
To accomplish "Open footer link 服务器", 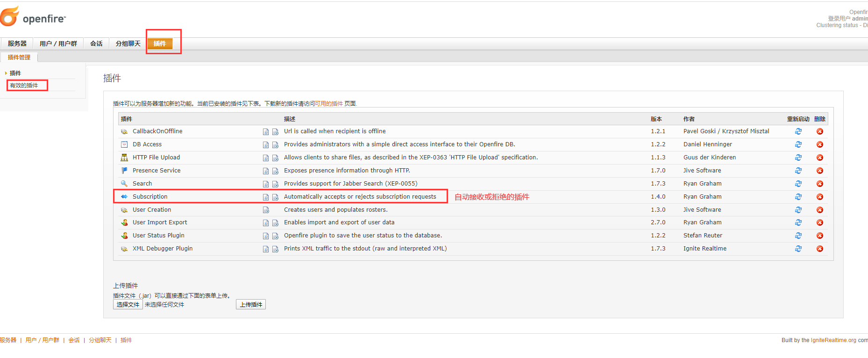I will [x=8, y=340].
